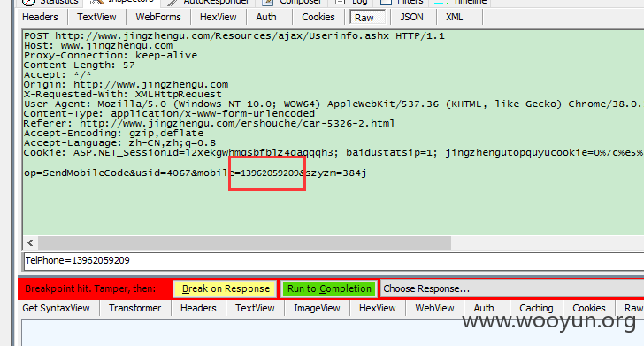Open the AutoResponder top tab
The width and height of the screenshot is (644, 346).
[210, 2]
